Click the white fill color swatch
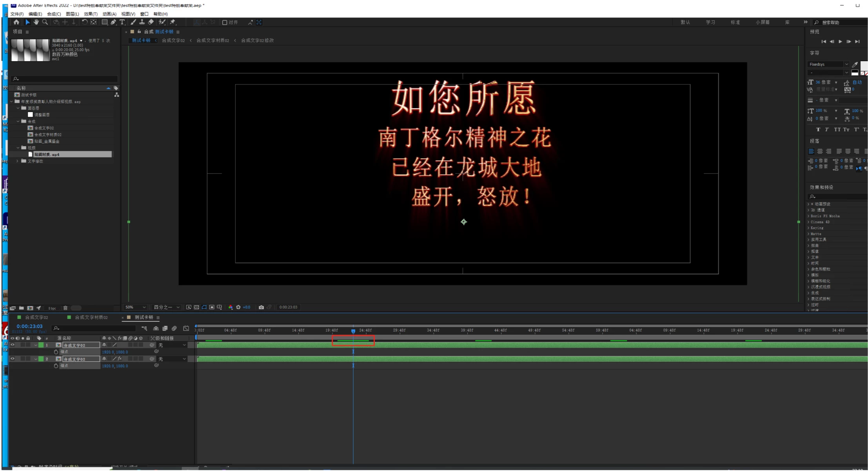The height and width of the screenshot is (475, 868). [x=864, y=65]
